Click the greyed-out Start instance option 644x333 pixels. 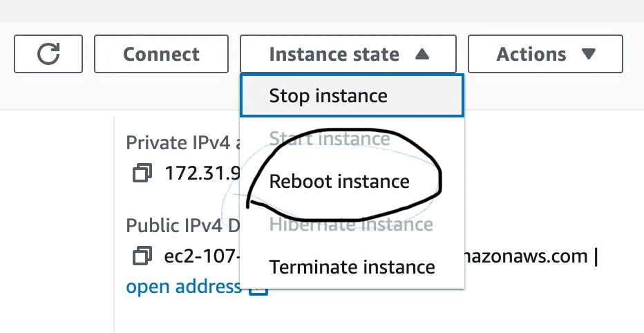click(330, 139)
